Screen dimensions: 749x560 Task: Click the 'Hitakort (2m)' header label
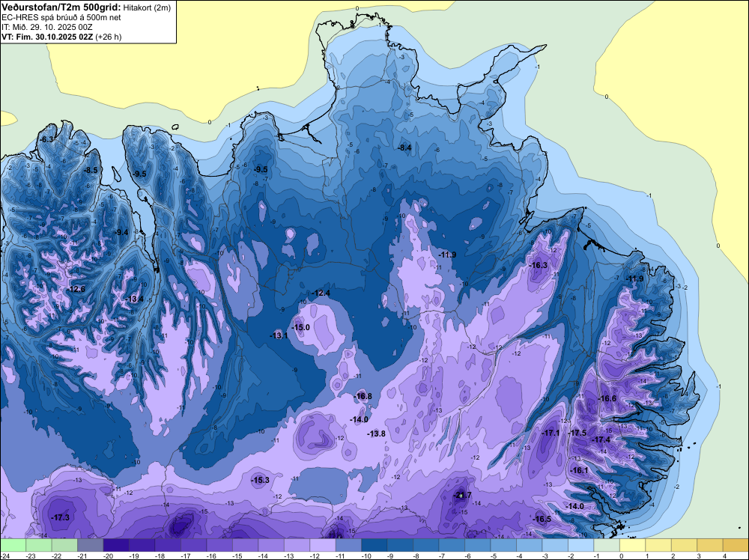(147, 8)
